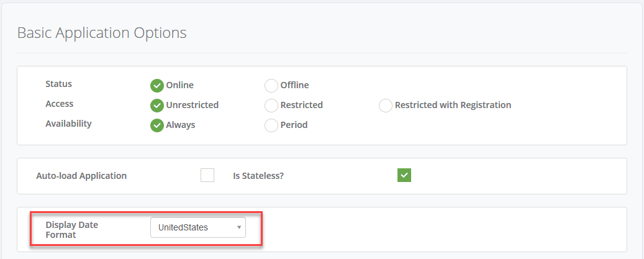Pick Restricted with Registration access option
This screenshot has height=259, width=644.
pyautogui.click(x=385, y=105)
